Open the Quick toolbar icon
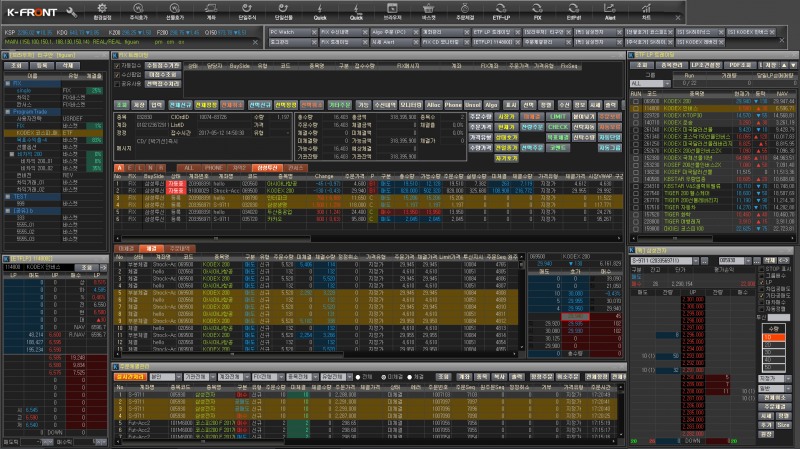This screenshot has width=800, height=449. [x=319, y=10]
